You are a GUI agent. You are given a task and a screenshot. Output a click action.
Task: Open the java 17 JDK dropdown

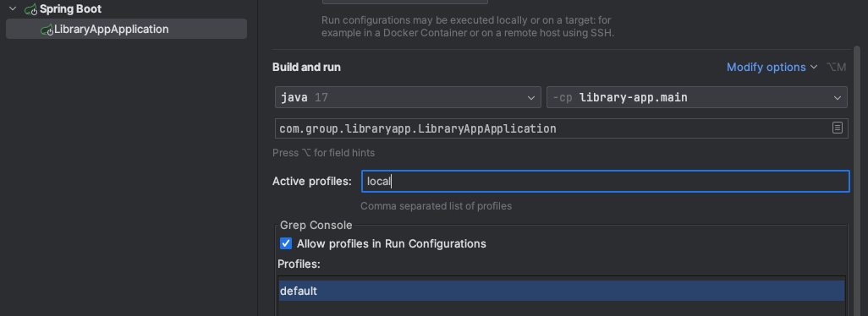pyautogui.click(x=408, y=98)
